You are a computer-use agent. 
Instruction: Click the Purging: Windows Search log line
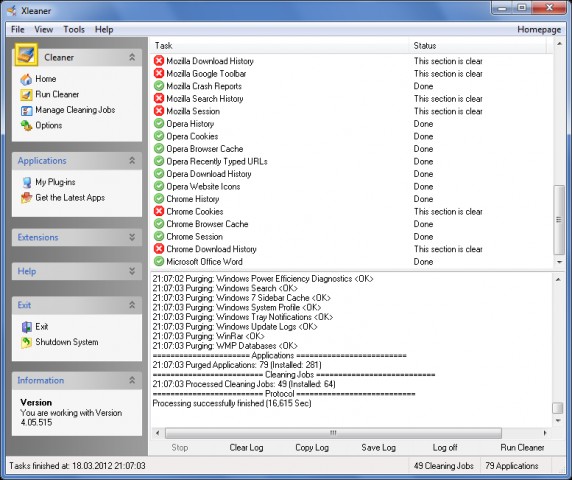tap(225, 288)
